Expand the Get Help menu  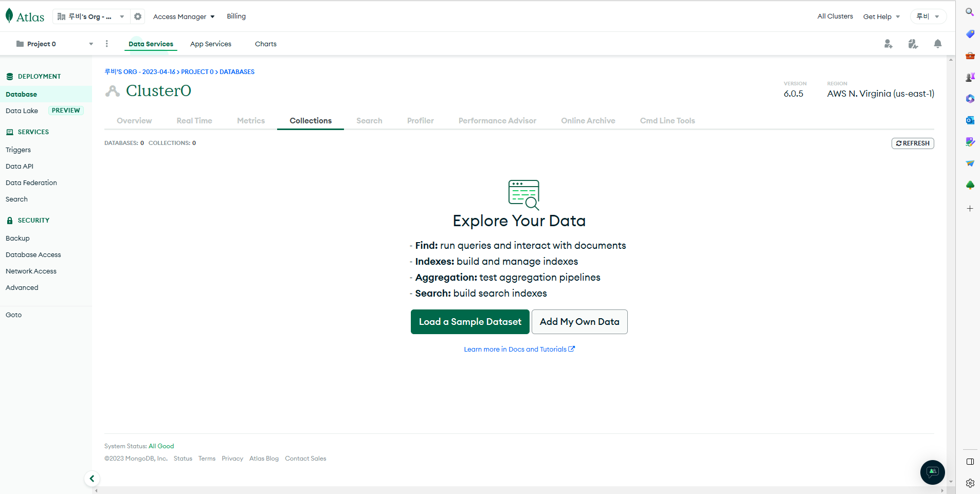point(881,16)
